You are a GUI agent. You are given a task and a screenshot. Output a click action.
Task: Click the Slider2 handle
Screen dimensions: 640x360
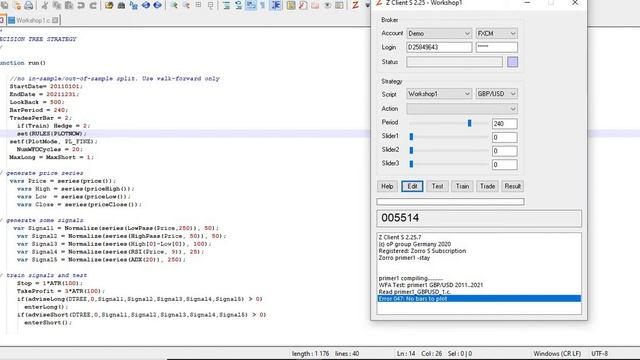click(411, 151)
